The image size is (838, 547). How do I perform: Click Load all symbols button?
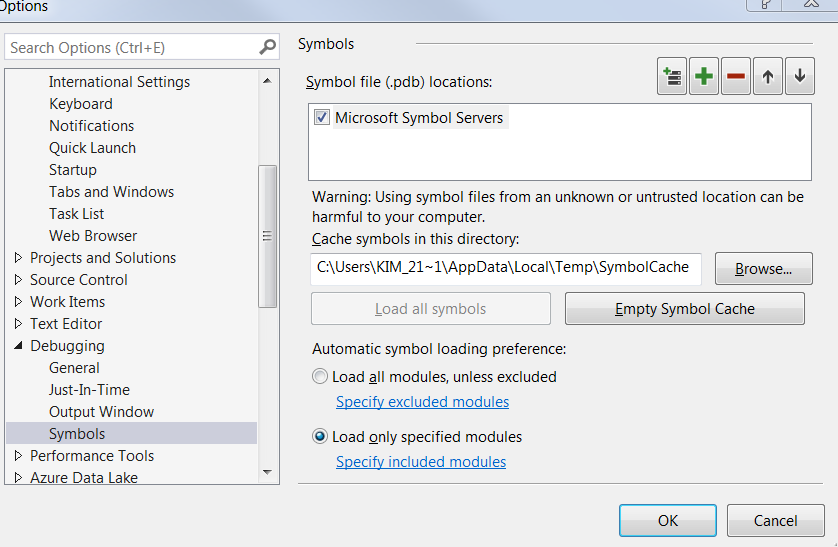tap(431, 308)
